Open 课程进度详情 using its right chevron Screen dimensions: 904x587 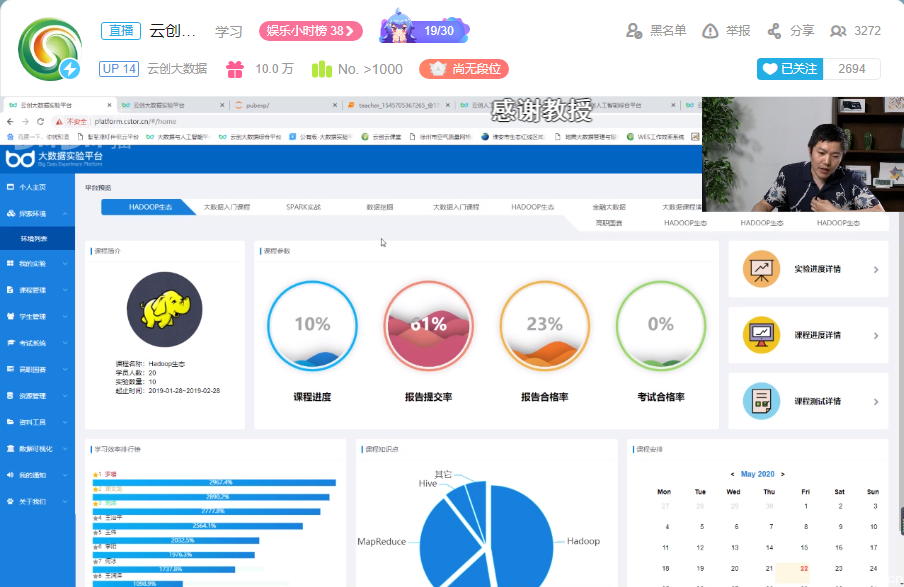876,336
